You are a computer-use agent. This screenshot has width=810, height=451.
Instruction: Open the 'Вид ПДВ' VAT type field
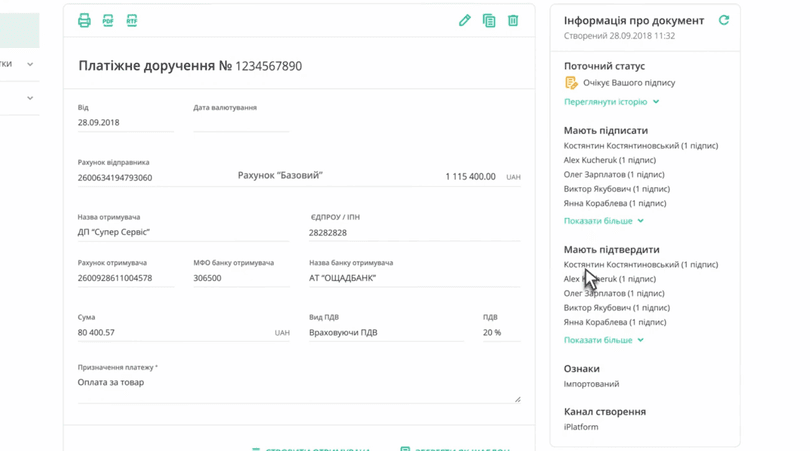385,333
